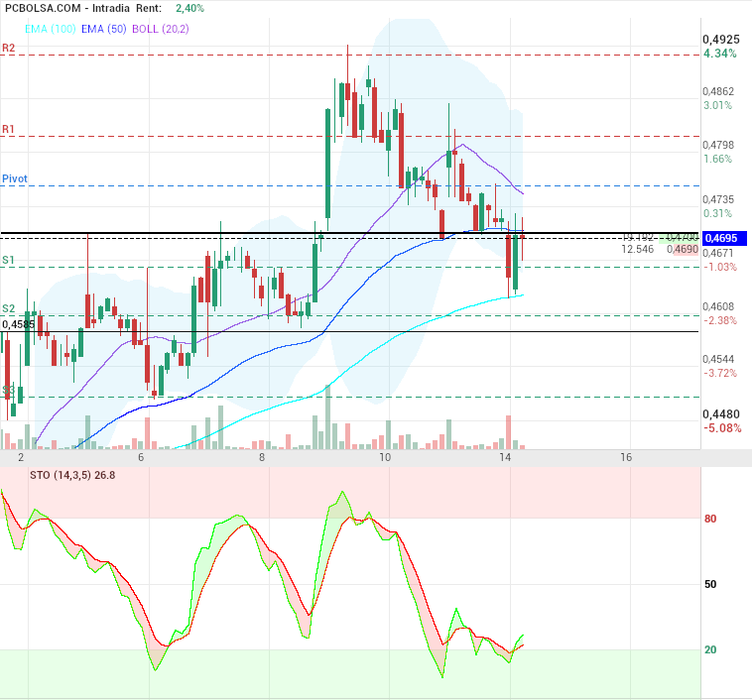Click the stochastic 20 level label
752x700 pixels.
[x=710, y=649]
